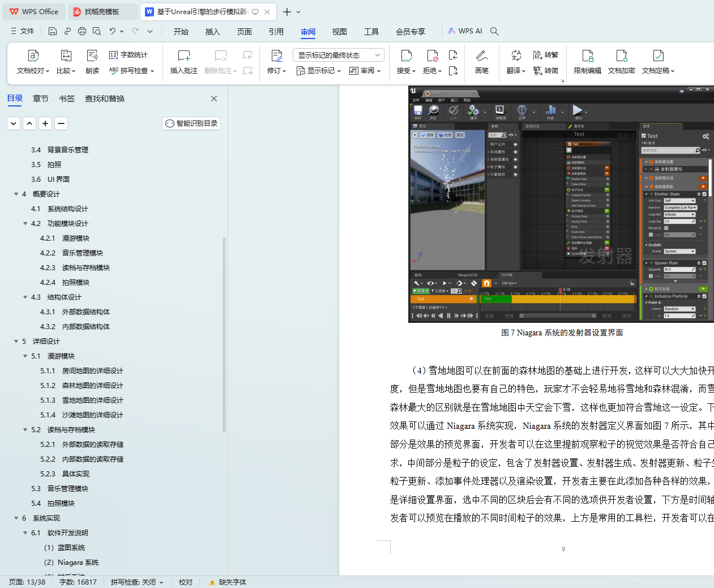Start 朗读 read aloud
This screenshot has width=714, height=588.
click(x=92, y=62)
